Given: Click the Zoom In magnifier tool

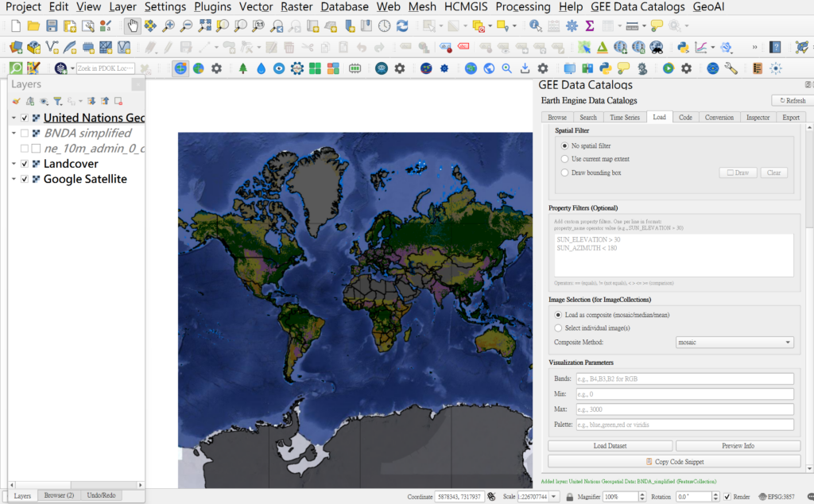Looking at the screenshot, I should point(169,26).
